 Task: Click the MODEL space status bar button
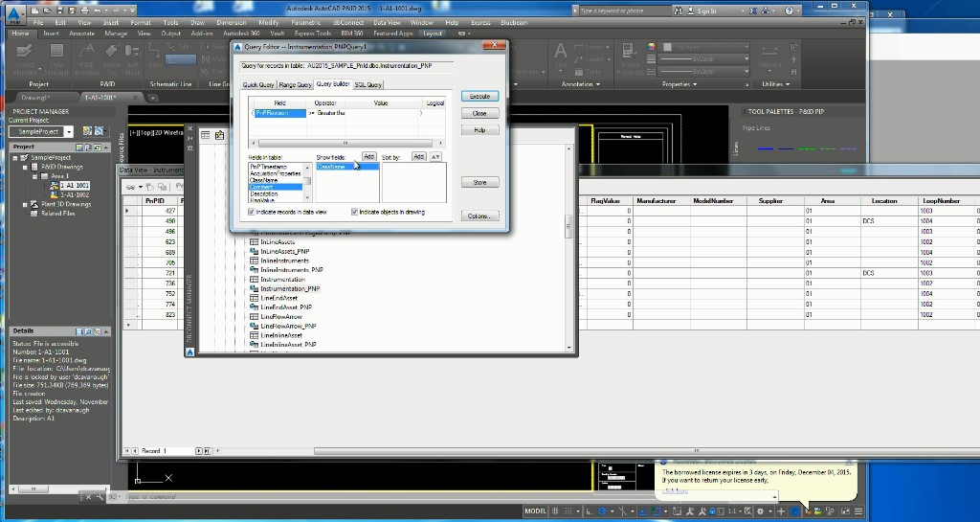535,511
